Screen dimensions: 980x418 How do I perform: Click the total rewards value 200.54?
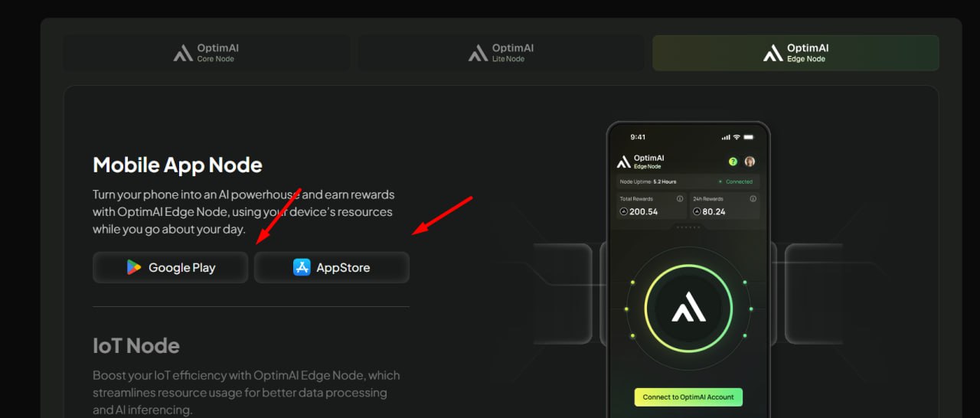pos(643,211)
